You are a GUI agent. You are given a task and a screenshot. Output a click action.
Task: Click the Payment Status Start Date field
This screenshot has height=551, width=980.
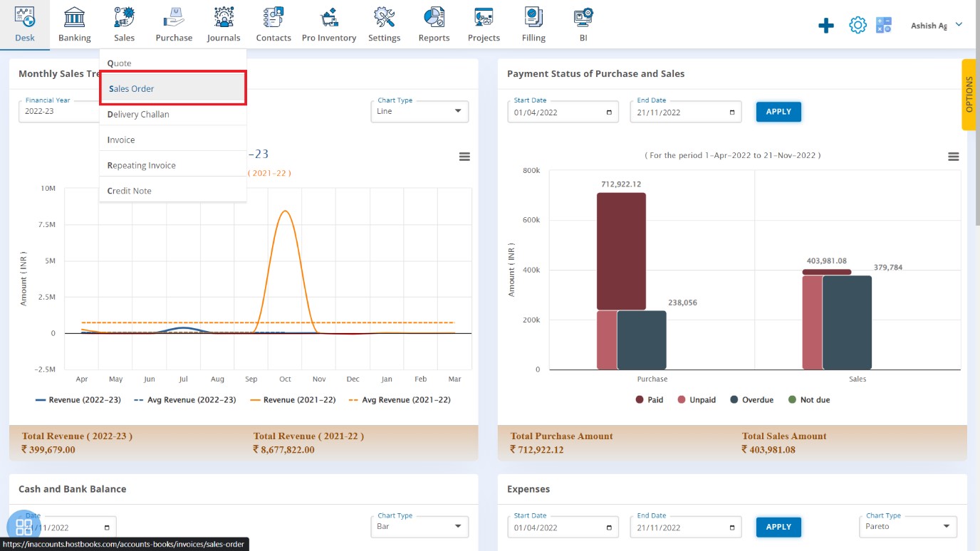tap(563, 112)
